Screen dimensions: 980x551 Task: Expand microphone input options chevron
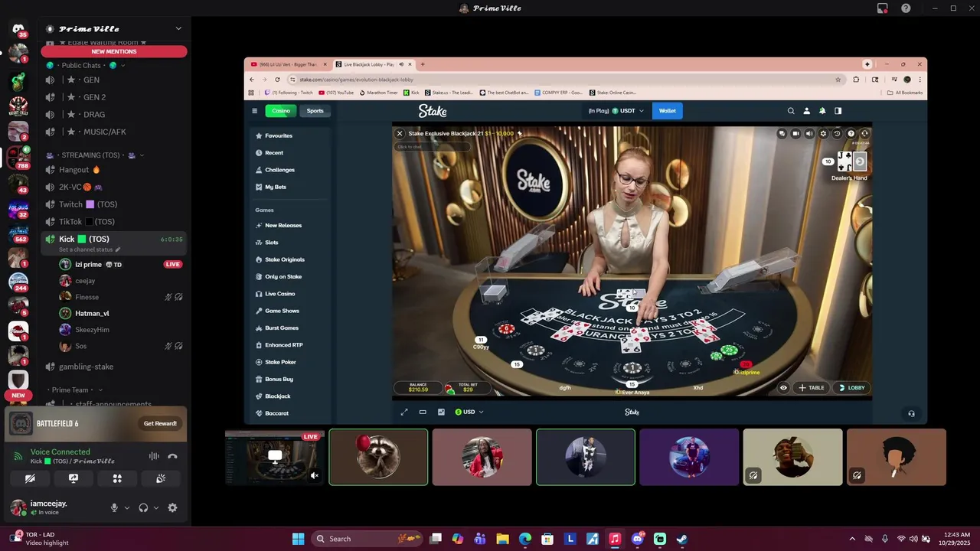click(x=127, y=507)
